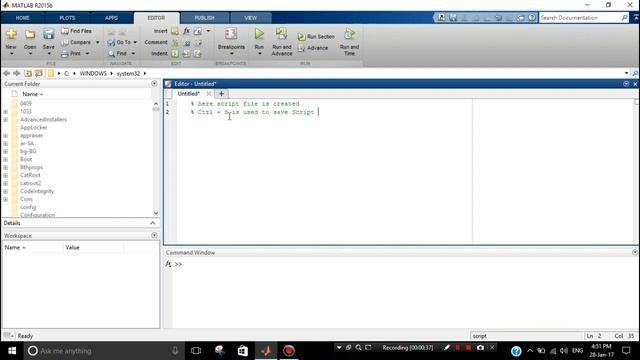
Task: Click system32 in the address path
Action: click(x=128, y=73)
